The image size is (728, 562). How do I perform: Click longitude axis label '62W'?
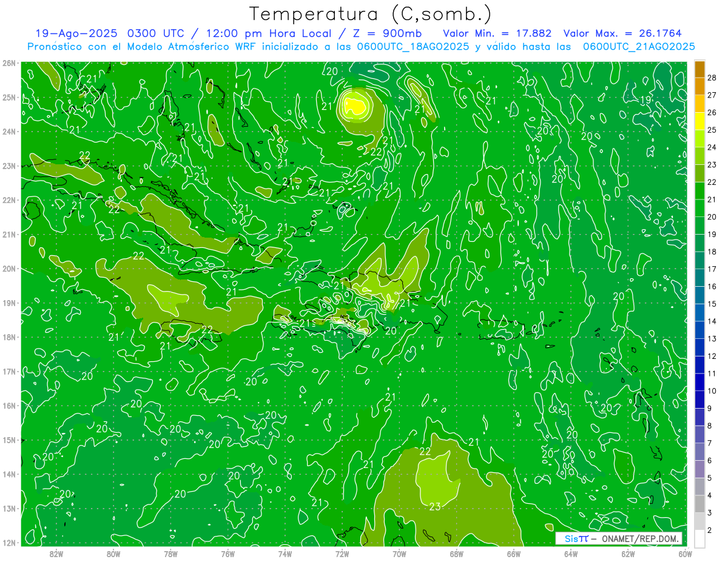click(628, 553)
